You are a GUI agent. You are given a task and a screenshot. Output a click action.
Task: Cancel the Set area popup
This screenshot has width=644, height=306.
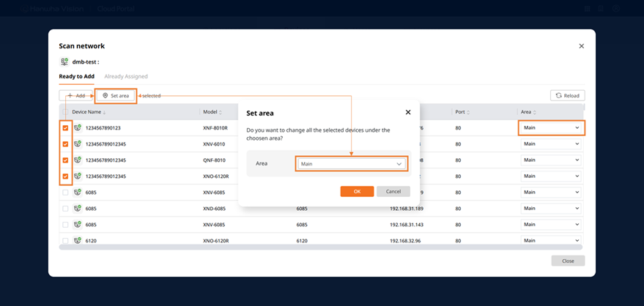point(393,192)
